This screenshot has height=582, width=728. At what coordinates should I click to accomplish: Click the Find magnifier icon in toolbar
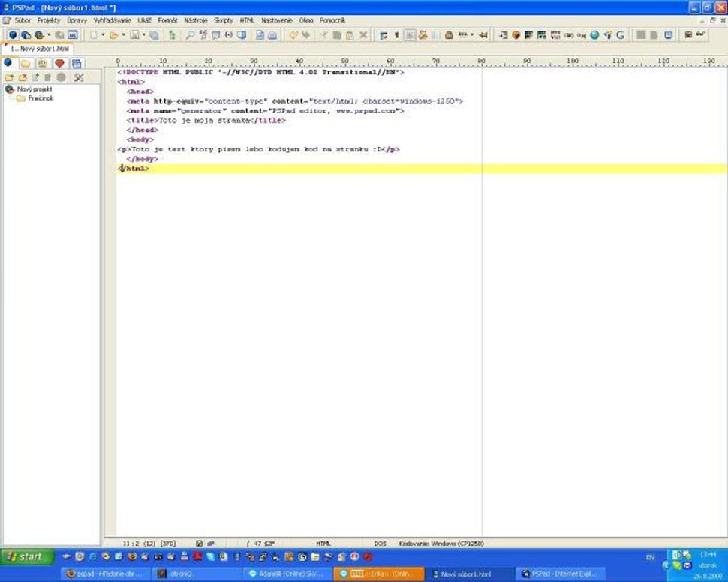point(189,35)
